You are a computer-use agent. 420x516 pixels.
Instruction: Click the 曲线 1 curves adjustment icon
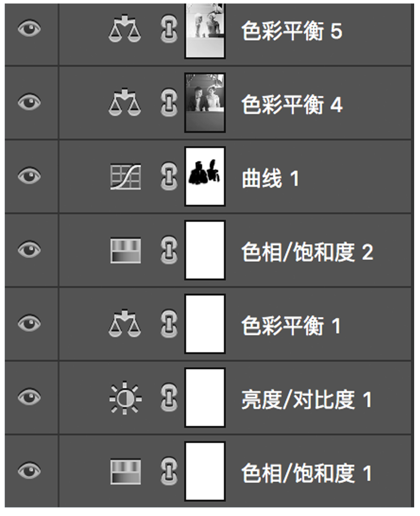pos(126,177)
